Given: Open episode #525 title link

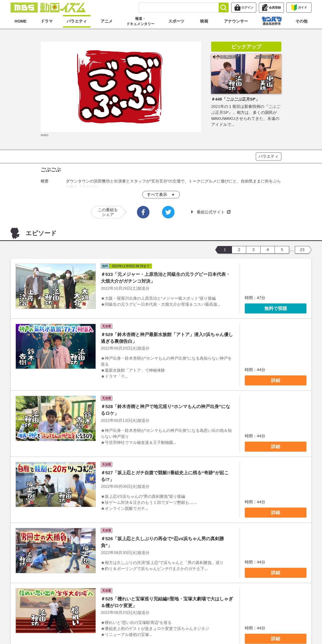Looking at the screenshot, I should 167,602.
